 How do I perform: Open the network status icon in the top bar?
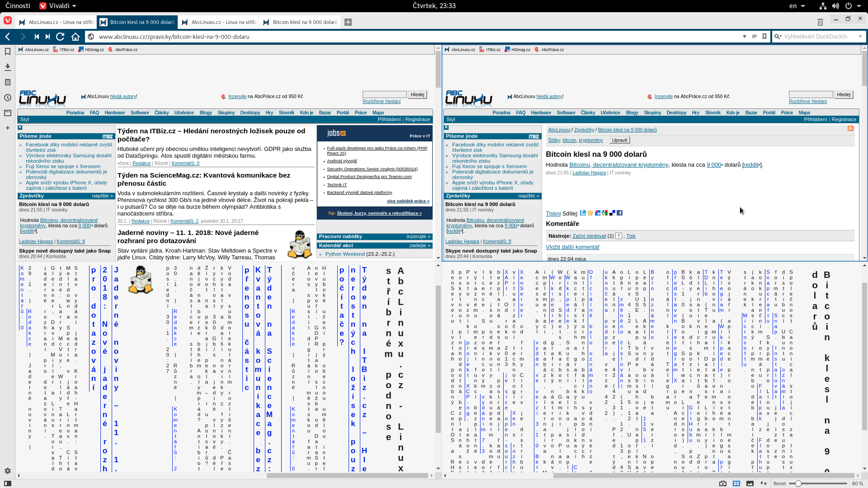pyautogui.click(x=823, y=6)
